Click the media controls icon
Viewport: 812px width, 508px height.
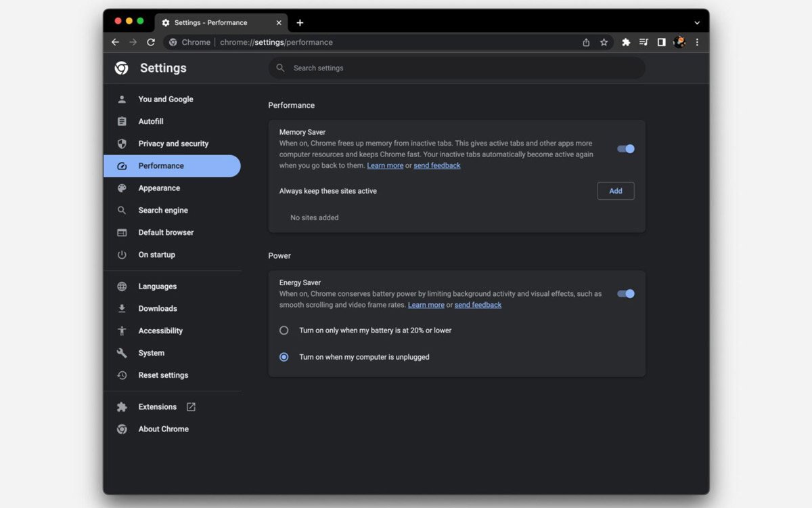pos(644,42)
